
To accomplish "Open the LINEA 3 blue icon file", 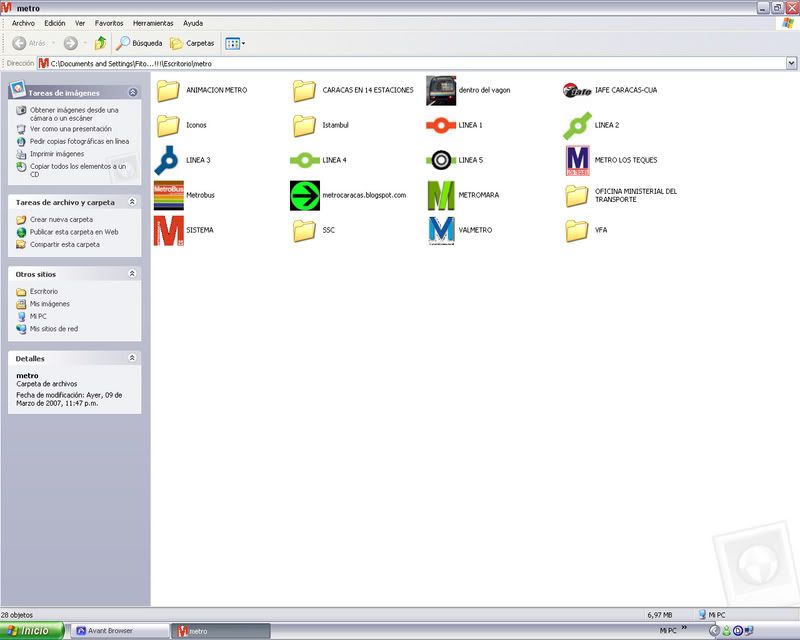I will [168, 160].
